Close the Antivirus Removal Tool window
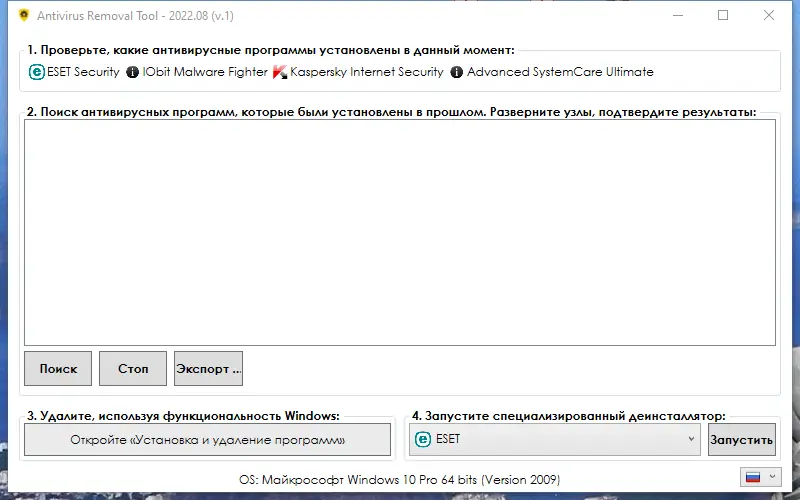The width and height of the screenshot is (800, 500). coord(769,15)
